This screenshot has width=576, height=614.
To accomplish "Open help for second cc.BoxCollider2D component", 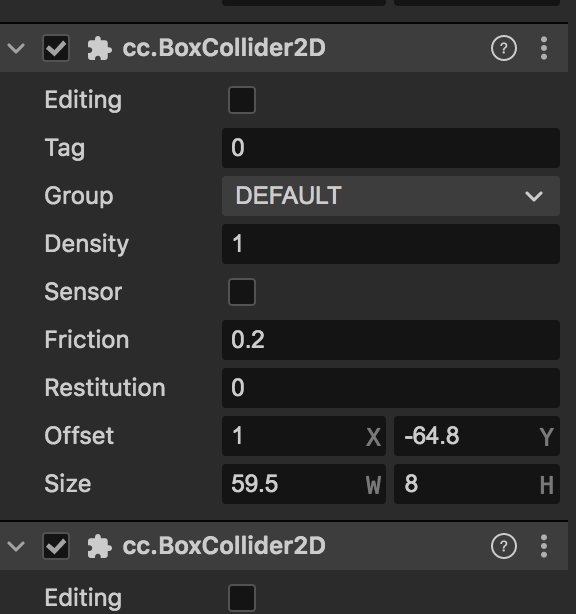I will click(x=504, y=546).
